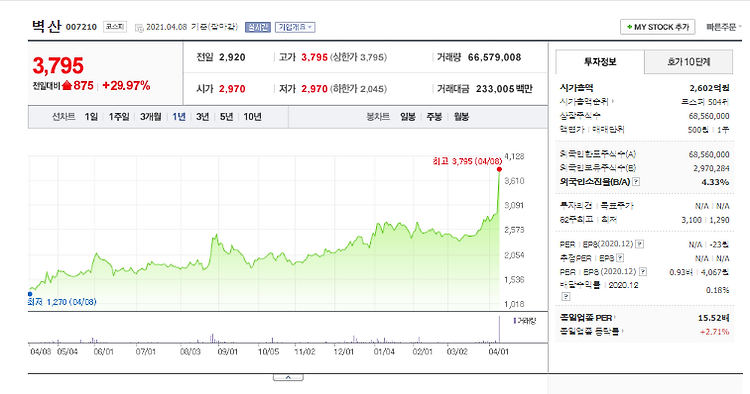The image size is (750, 394).
Task: Switch to the 호가10단계 tab
Action: tap(688, 62)
